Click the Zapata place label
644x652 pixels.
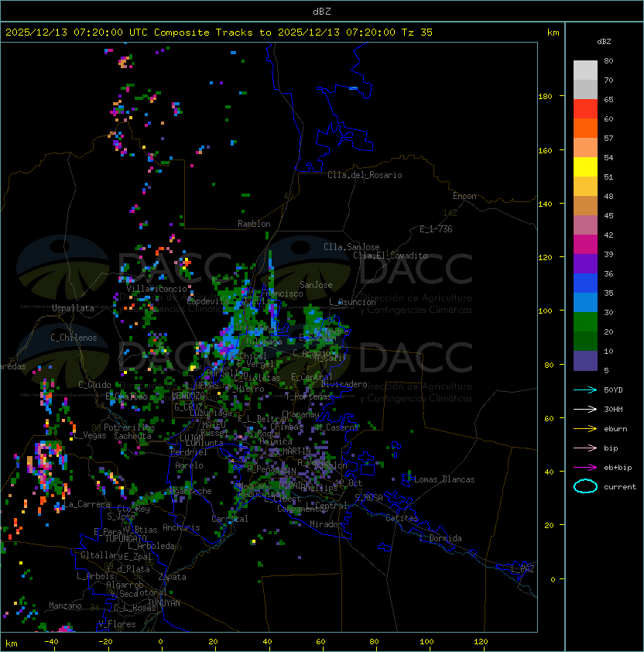click(172, 577)
